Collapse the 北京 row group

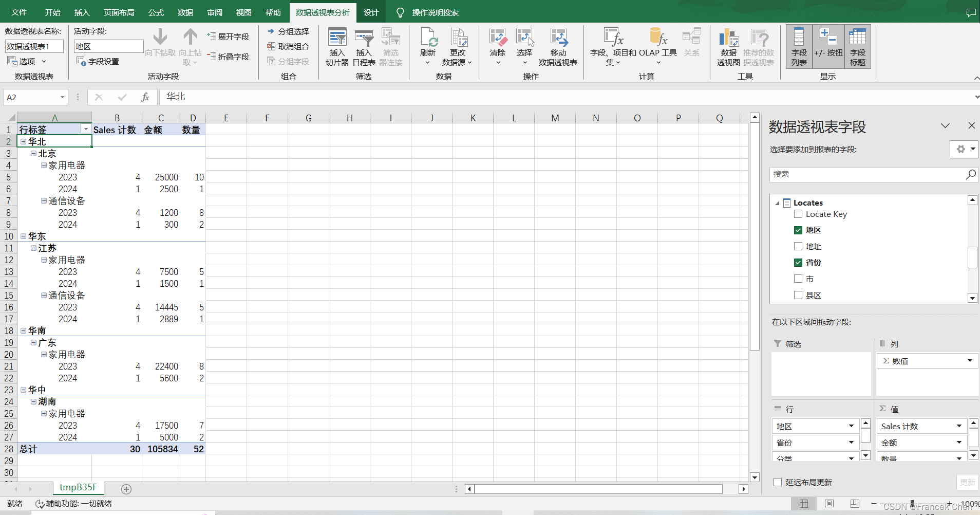pos(33,153)
